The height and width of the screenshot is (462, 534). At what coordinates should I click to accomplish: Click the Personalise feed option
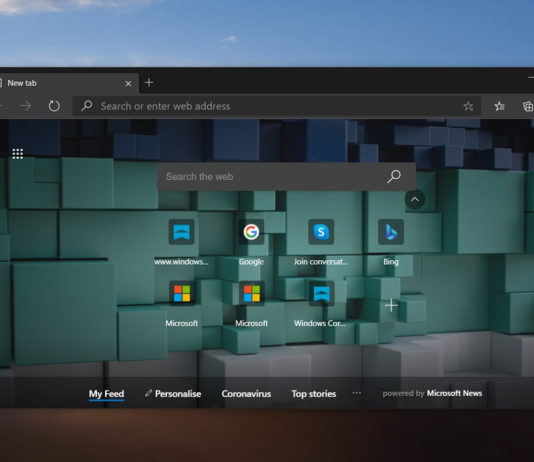[173, 394]
